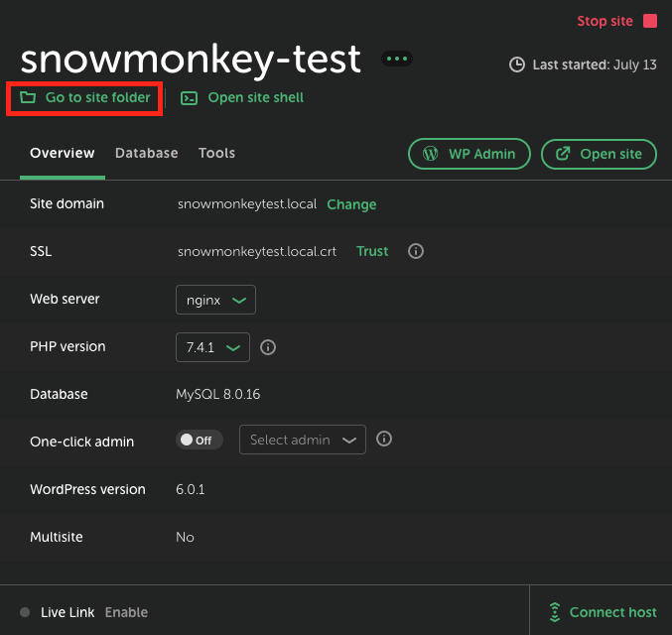
Task: Click the terminal icon beside Open site shell
Action: tap(189, 98)
